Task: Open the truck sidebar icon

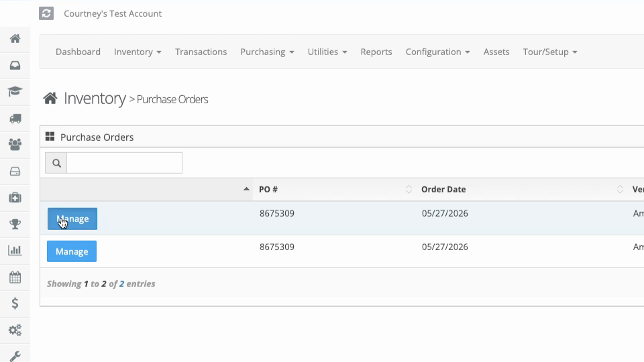Action: 15,118
